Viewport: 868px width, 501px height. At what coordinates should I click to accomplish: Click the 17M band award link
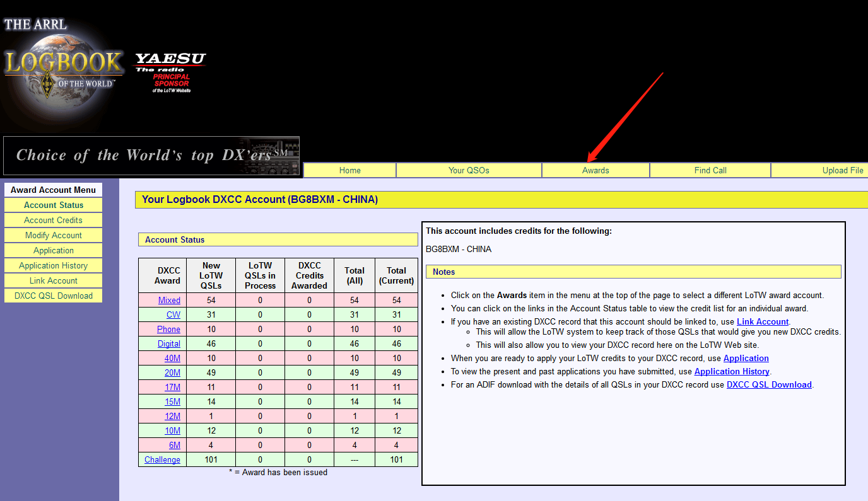pos(173,388)
